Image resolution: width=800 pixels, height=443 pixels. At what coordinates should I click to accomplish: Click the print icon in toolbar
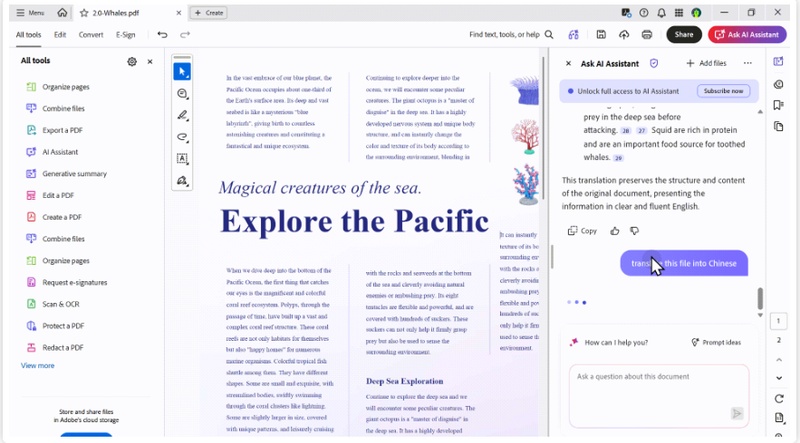click(647, 35)
